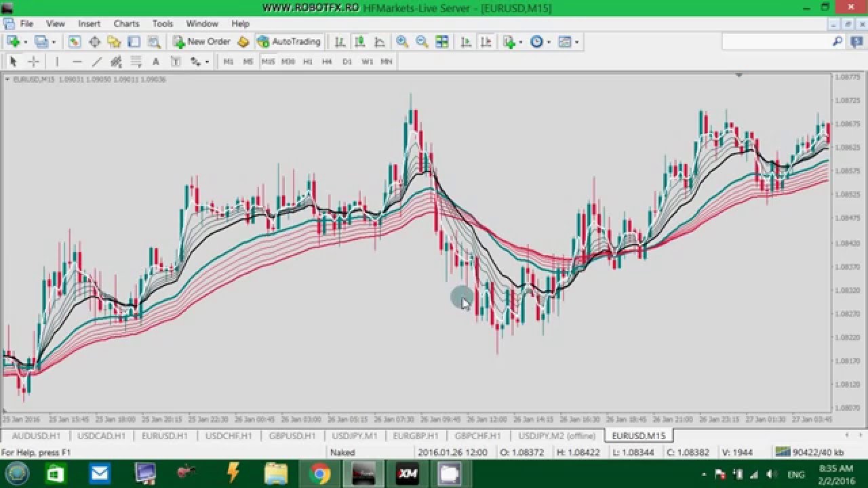Image resolution: width=868 pixels, height=488 pixels.
Task: Zoom out on the chart
Action: point(422,41)
